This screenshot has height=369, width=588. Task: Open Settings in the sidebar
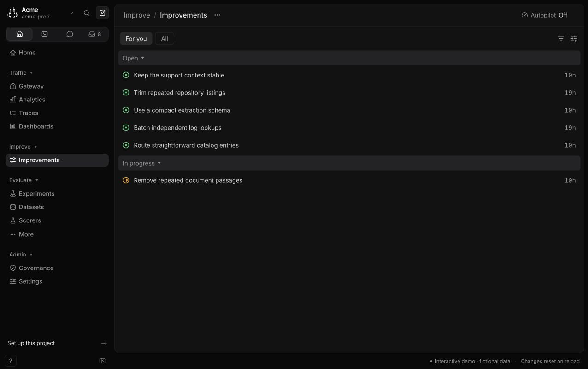pos(57,281)
